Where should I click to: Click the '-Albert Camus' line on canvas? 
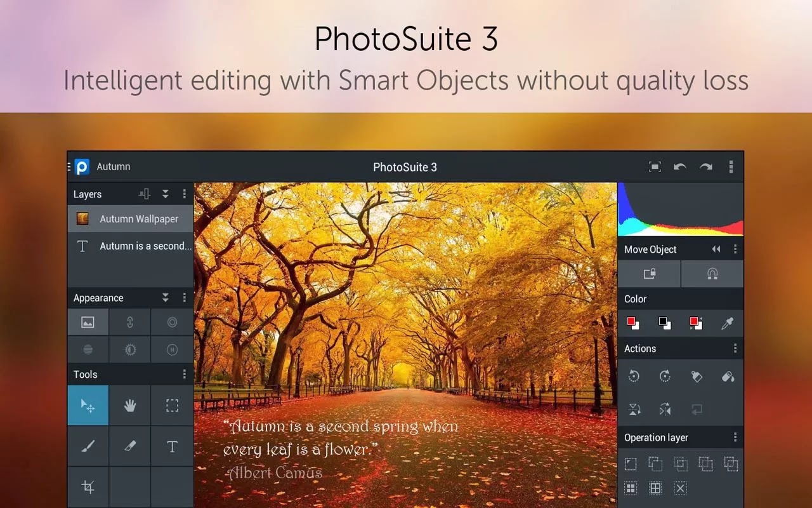tap(273, 472)
